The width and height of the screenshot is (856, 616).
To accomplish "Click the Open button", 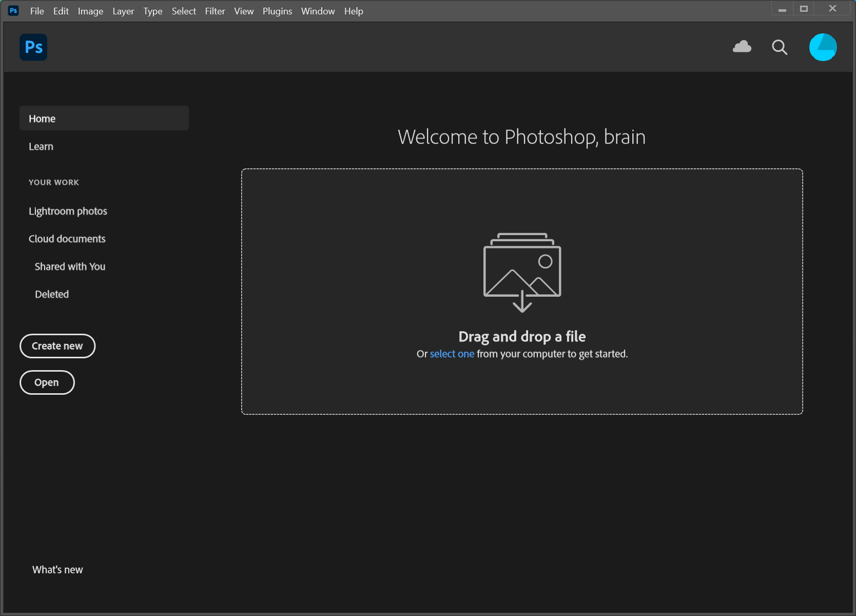I will click(47, 382).
